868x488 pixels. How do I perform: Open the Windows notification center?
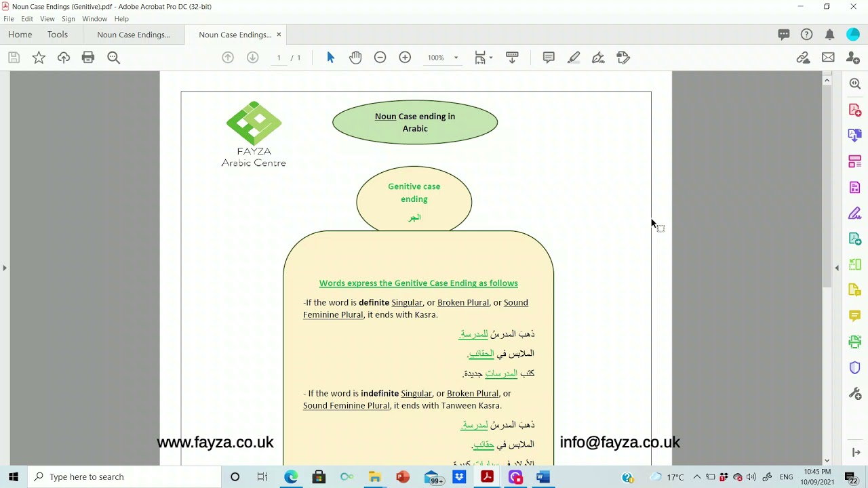tap(851, 476)
